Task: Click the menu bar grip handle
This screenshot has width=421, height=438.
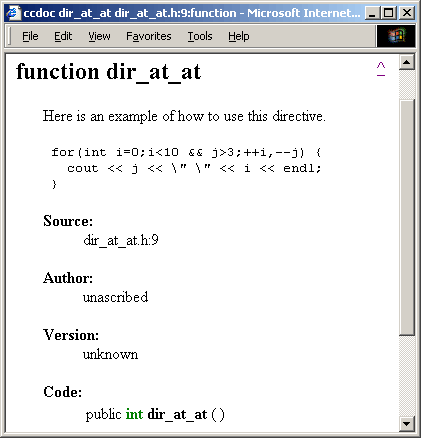Action: [x=10, y=36]
